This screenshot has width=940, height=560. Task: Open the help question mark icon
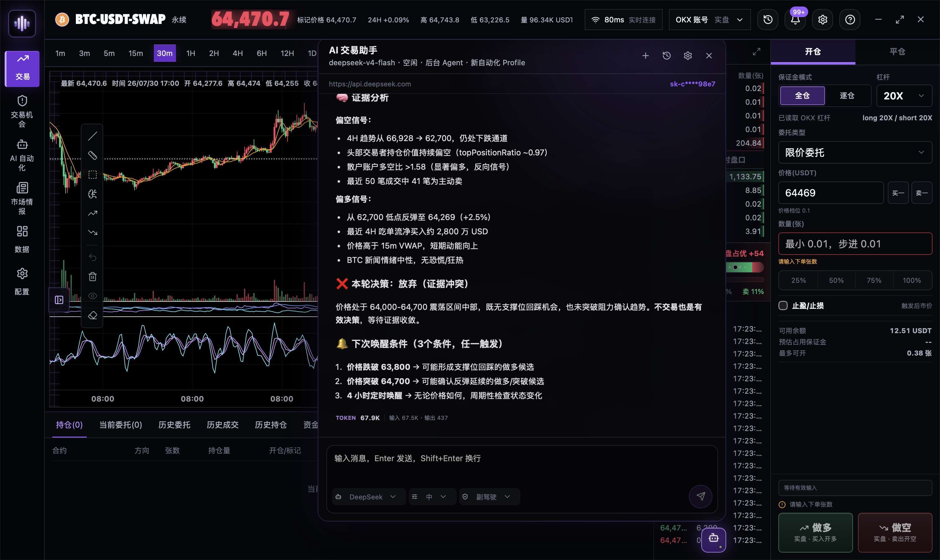(x=850, y=20)
